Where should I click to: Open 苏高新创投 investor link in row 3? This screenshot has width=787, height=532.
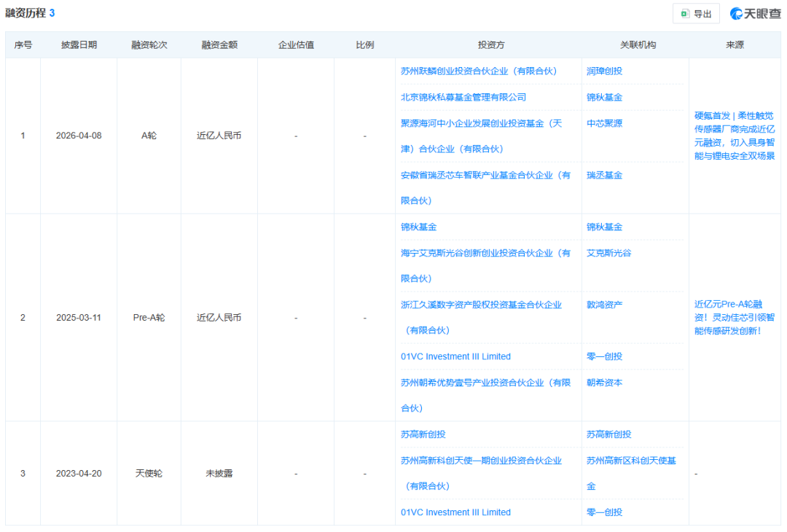tap(423, 434)
